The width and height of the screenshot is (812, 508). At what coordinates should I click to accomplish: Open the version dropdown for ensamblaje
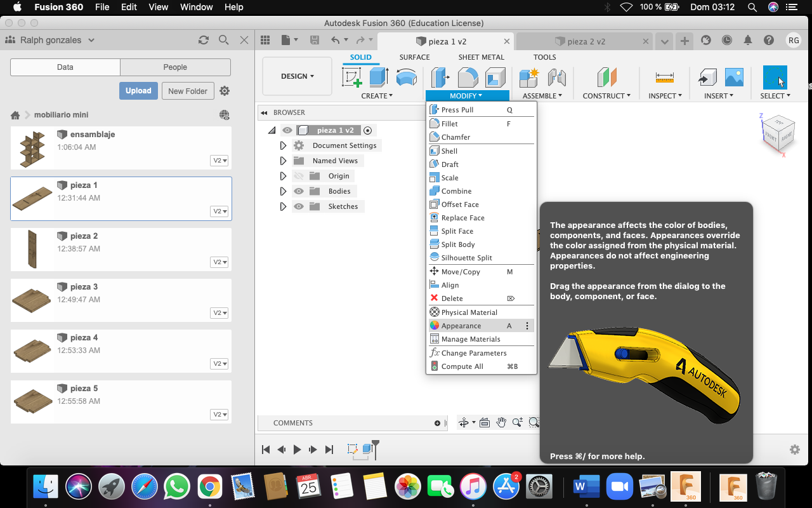[x=219, y=161]
